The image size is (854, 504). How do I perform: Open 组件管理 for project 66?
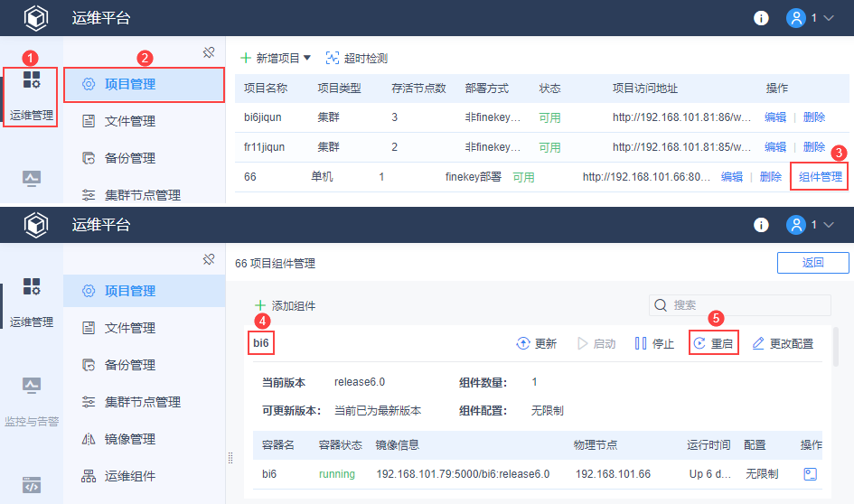(x=821, y=177)
